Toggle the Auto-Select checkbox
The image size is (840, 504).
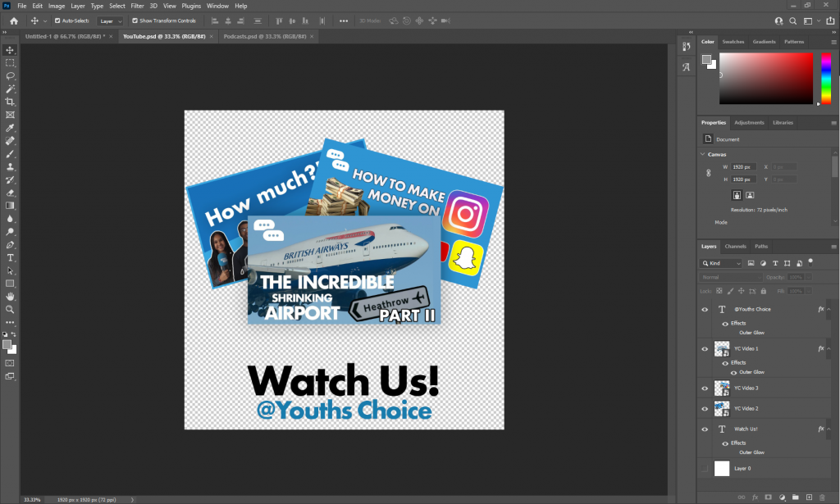click(x=57, y=20)
